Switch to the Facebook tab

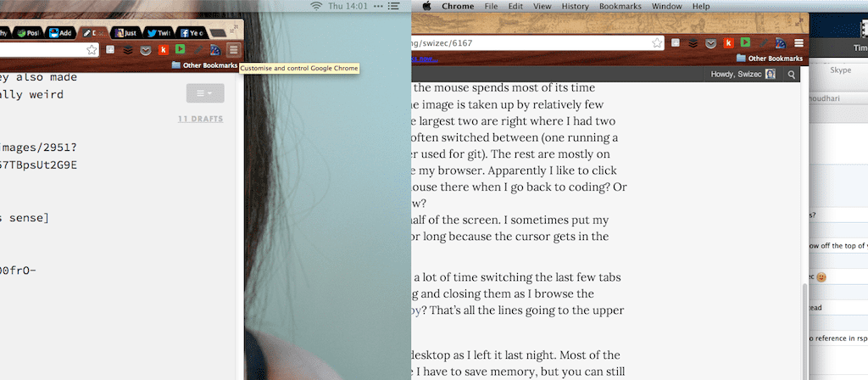(x=190, y=33)
